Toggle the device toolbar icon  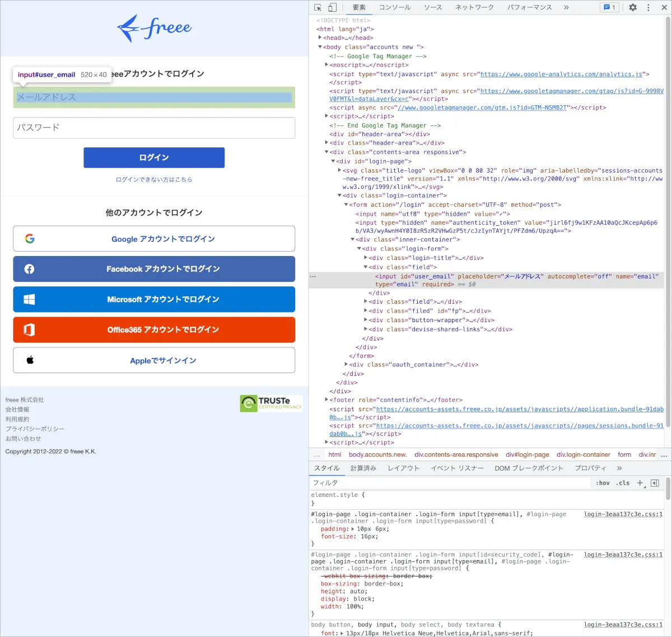coord(332,7)
